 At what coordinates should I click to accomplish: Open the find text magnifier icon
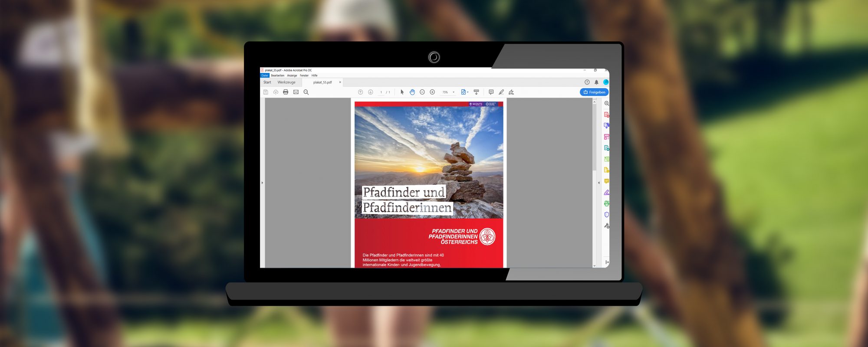(x=306, y=92)
